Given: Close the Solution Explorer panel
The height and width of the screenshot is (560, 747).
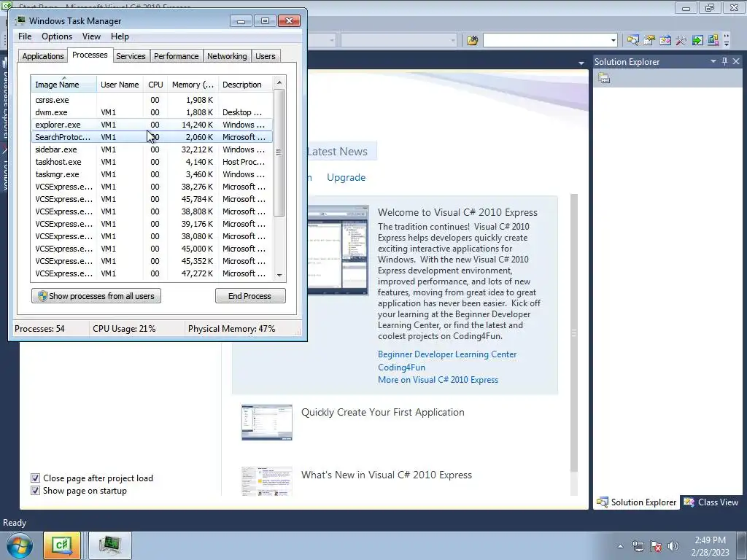Looking at the screenshot, I should (736, 61).
